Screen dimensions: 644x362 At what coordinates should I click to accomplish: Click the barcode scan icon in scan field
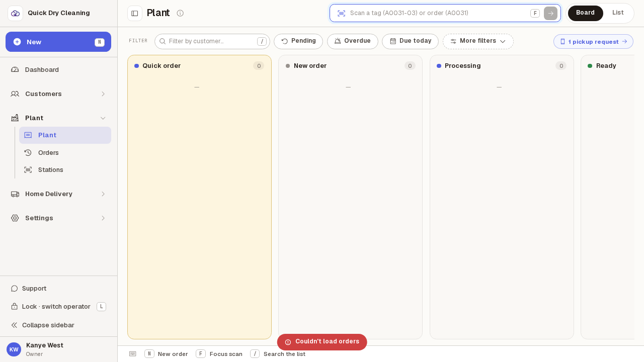point(341,13)
